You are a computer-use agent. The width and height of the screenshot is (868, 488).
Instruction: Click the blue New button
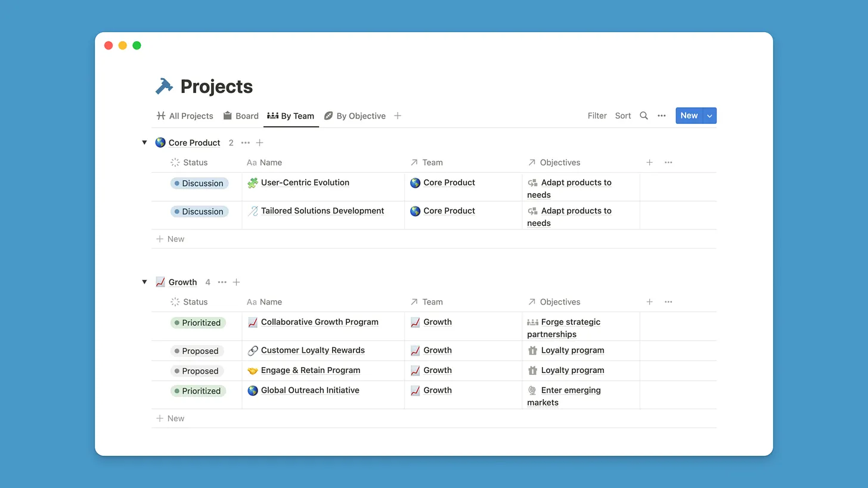[x=689, y=116]
